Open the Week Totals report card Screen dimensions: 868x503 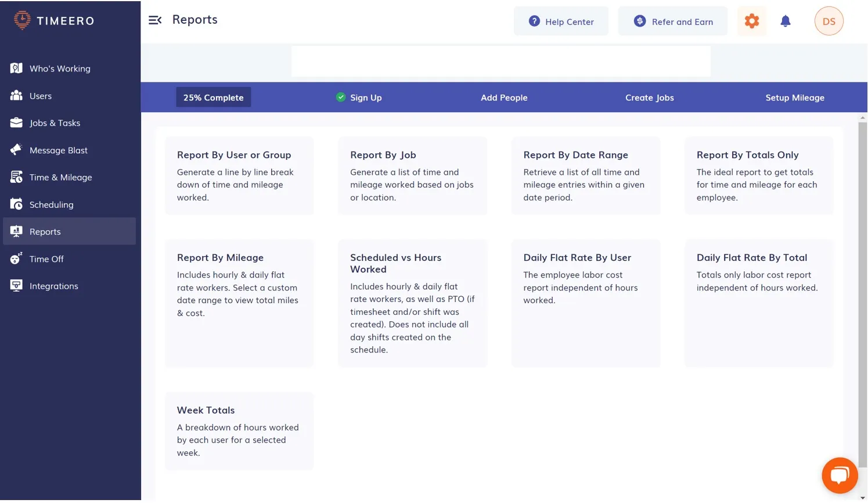[239, 430]
